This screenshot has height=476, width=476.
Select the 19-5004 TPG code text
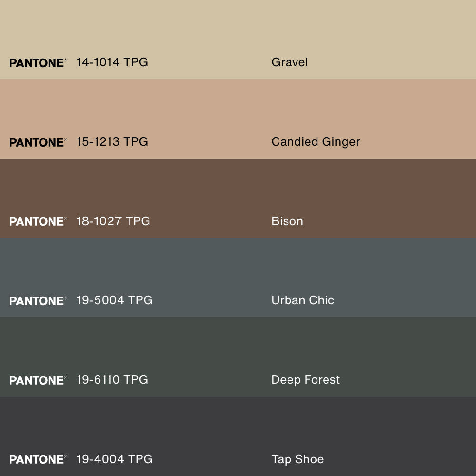tap(114, 300)
